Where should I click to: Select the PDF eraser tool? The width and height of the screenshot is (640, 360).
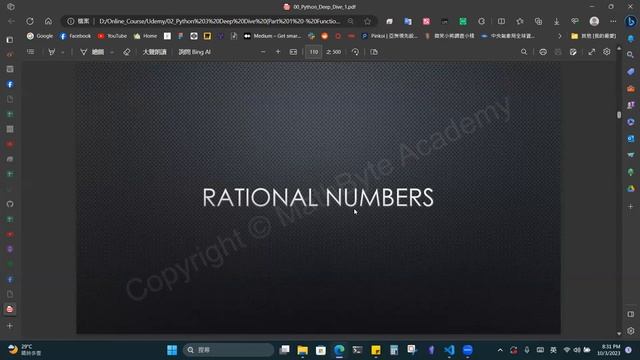click(127, 52)
